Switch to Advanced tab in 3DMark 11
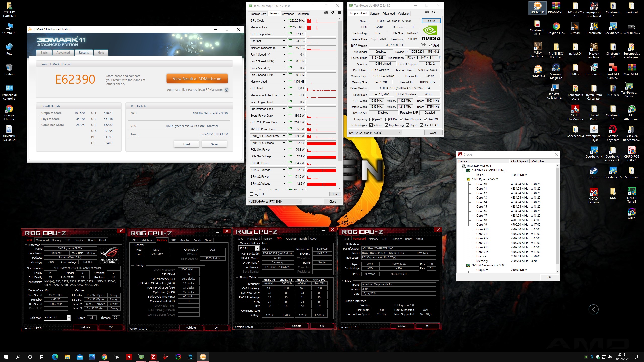The image size is (644, 362). [x=63, y=53]
